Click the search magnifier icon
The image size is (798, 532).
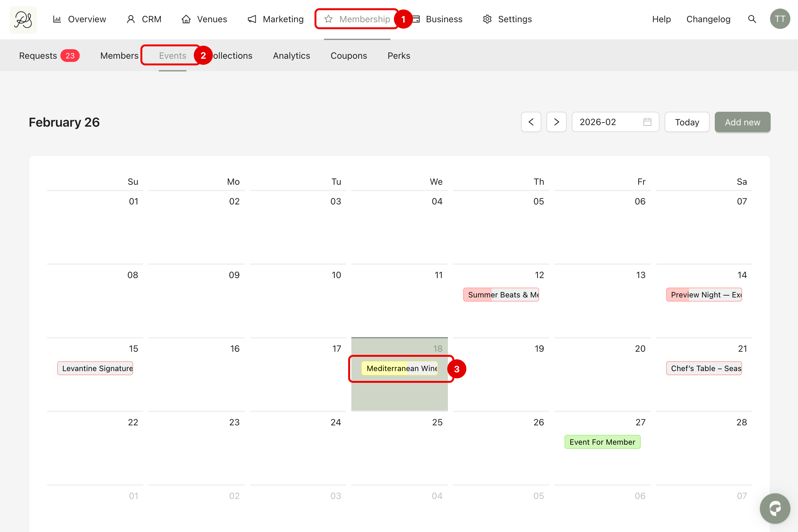tap(752, 19)
